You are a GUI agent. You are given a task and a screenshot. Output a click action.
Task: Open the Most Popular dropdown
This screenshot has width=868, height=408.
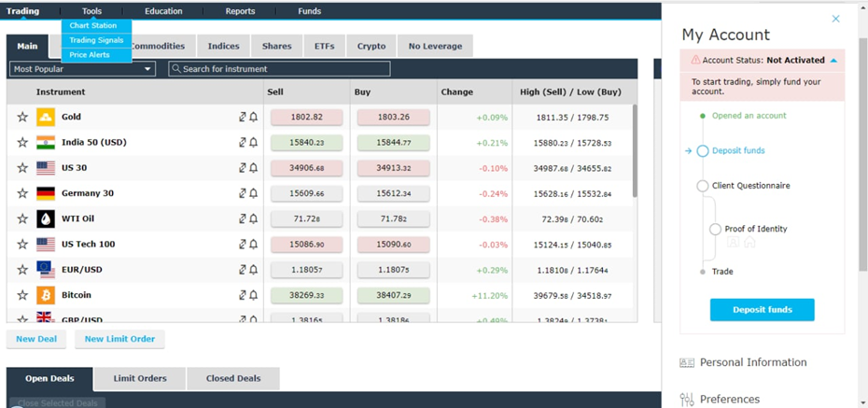pos(82,69)
